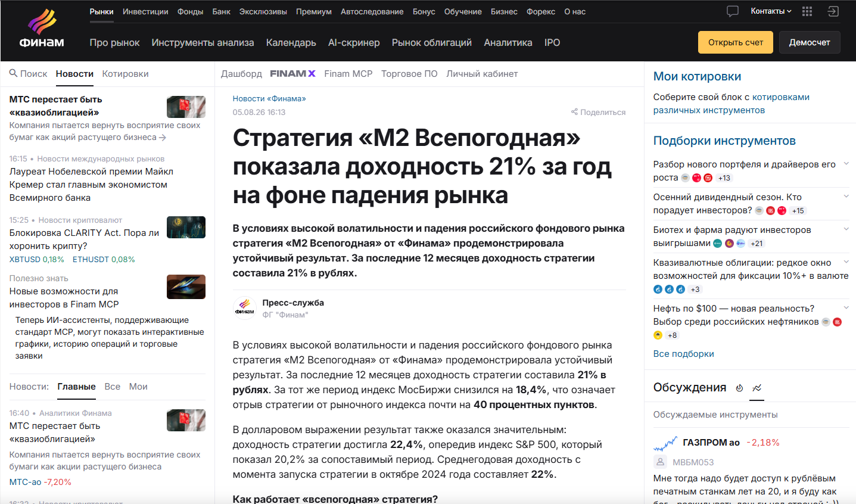
Task: Open the Все подборки link
Action: click(x=683, y=354)
